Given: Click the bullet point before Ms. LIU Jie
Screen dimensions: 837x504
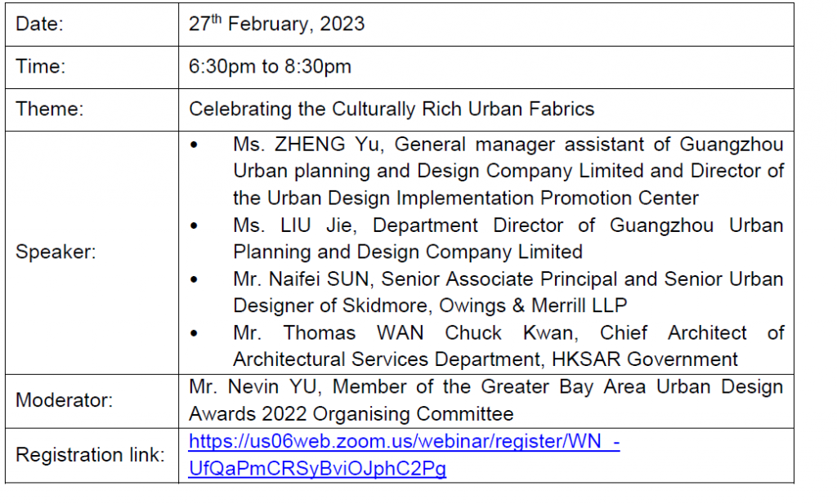Looking at the screenshot, I should click(x=194, y=225).
